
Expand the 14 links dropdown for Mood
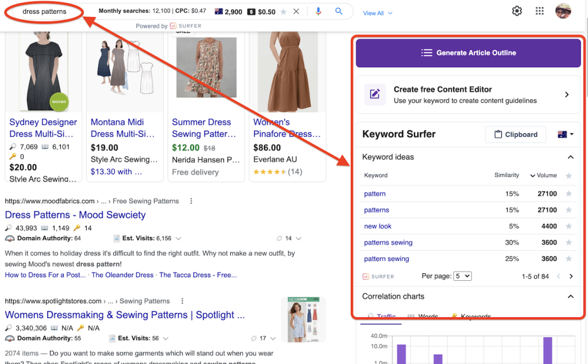[x=299, y=238]
